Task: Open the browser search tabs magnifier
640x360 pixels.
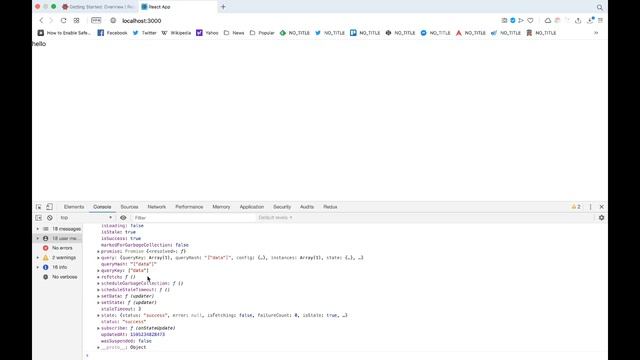Action: (x=600, y=7)
